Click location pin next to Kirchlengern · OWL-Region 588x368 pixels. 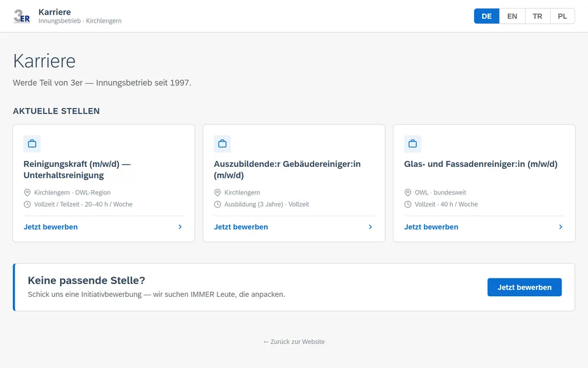coord(27,193)
